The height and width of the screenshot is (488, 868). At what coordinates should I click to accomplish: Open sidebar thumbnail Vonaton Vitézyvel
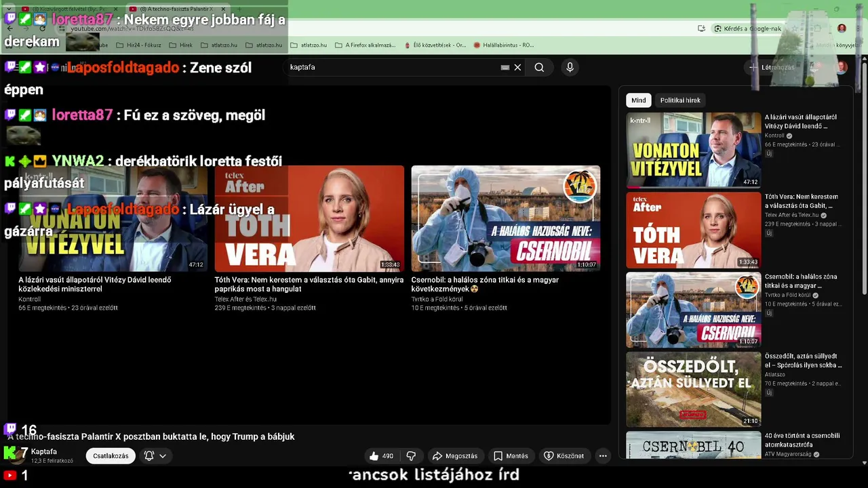pyautogui.click(x=693, y=150)
